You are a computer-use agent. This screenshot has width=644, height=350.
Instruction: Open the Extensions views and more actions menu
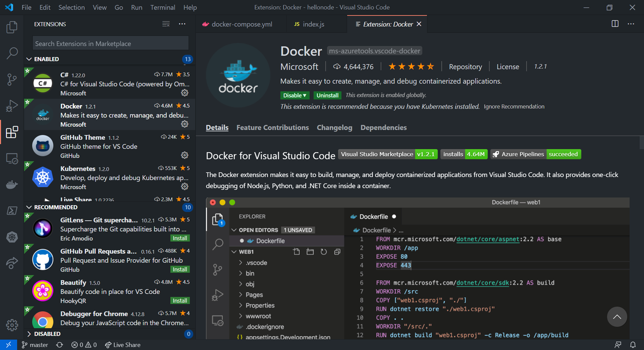[182, 24]
